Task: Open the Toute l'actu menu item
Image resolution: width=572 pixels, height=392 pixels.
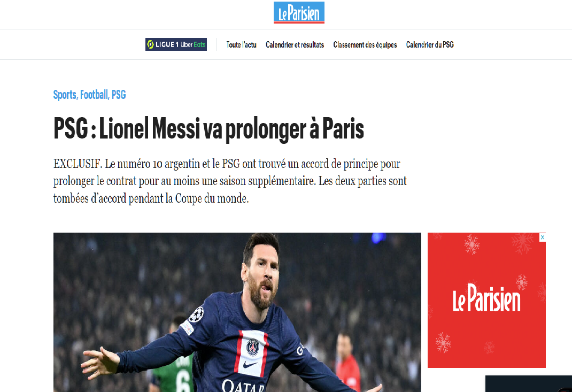Action: click(x=241, y=44)
